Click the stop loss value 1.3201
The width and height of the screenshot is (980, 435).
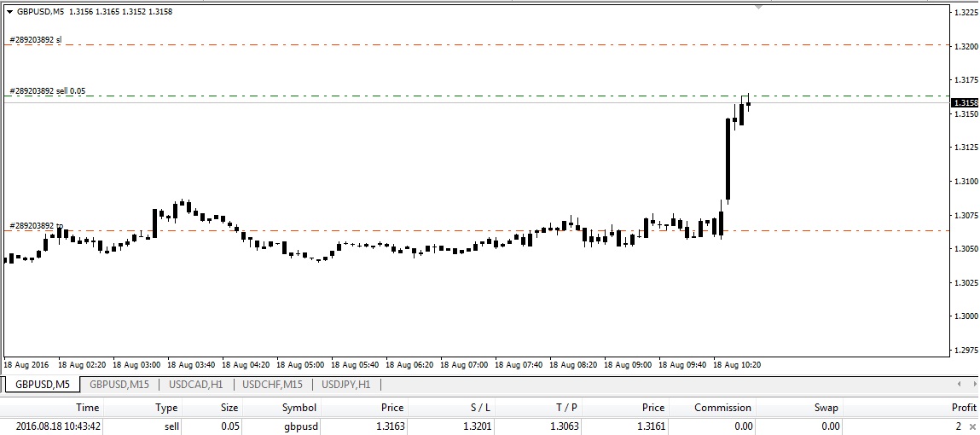click(477, 426)
